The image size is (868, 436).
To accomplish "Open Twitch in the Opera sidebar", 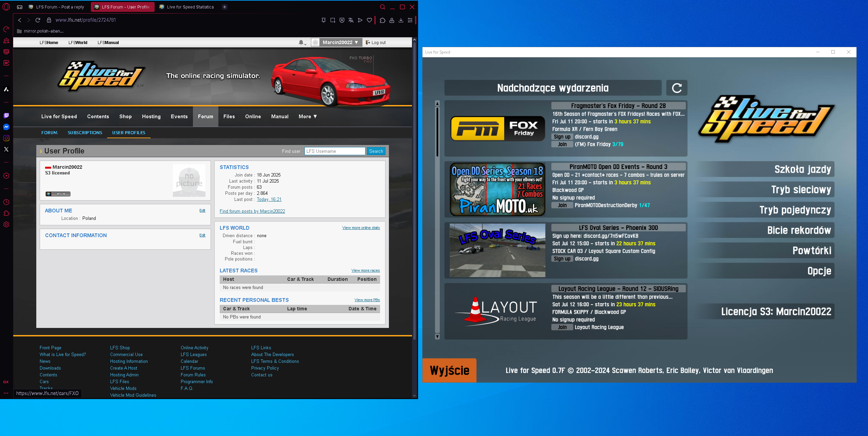I will coord(6,116).
